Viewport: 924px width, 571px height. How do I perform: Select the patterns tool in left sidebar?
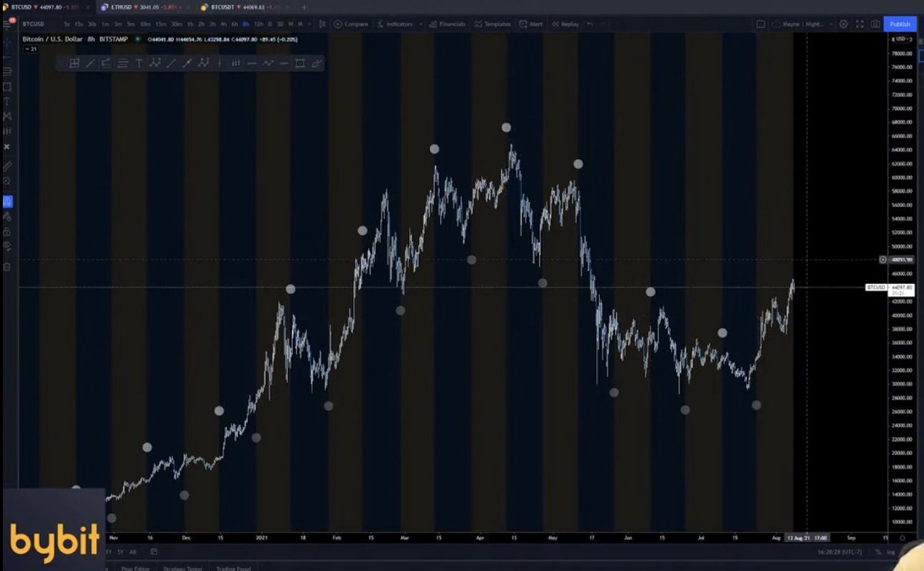pyautogui.click(x=8, y=116)
